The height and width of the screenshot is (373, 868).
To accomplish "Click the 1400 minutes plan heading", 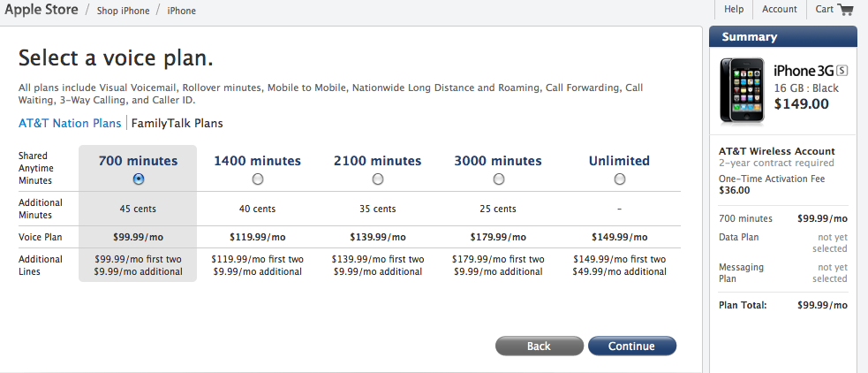I will (x=258, y=161).
